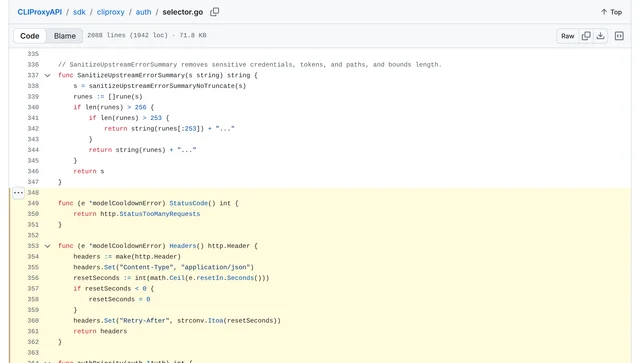
Task: Select line number 356
Action: [x=33, y=278]
